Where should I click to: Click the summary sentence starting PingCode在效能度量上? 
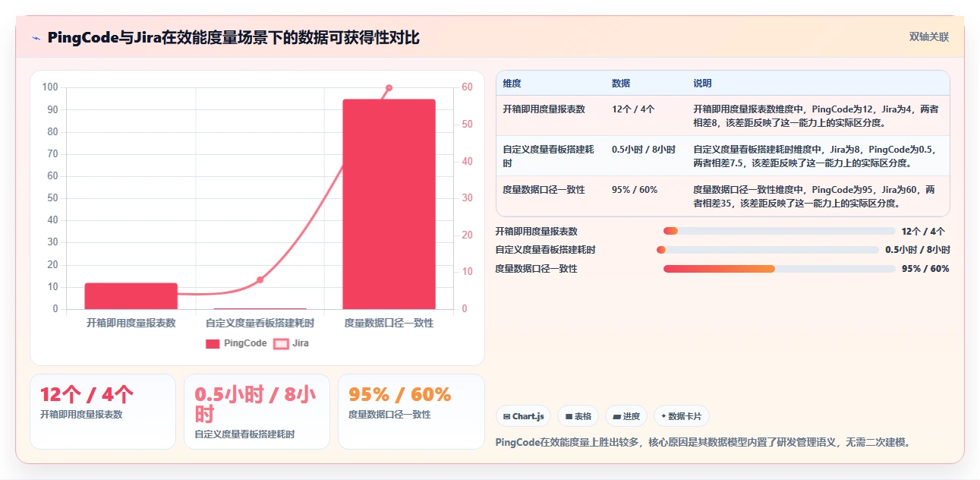click(x=702, y=442)
